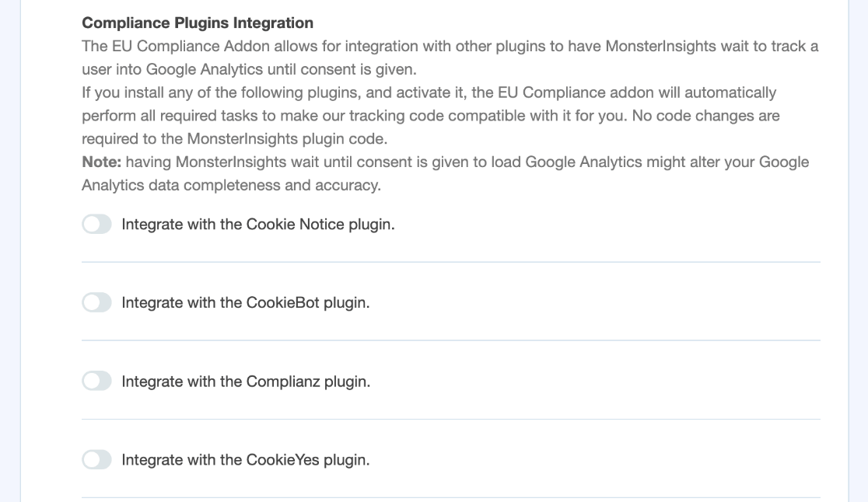Toggle the CookieBot plugin integration switch
The height and width of the screenshot is (502, 868).
(x=96, y=302)
